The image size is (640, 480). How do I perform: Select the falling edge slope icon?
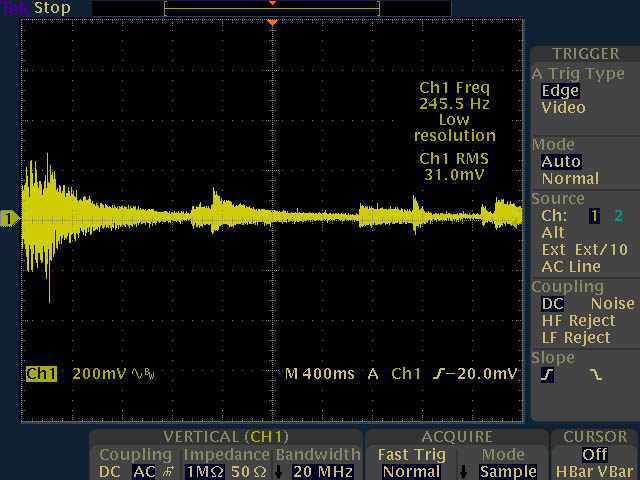[597, 375]
